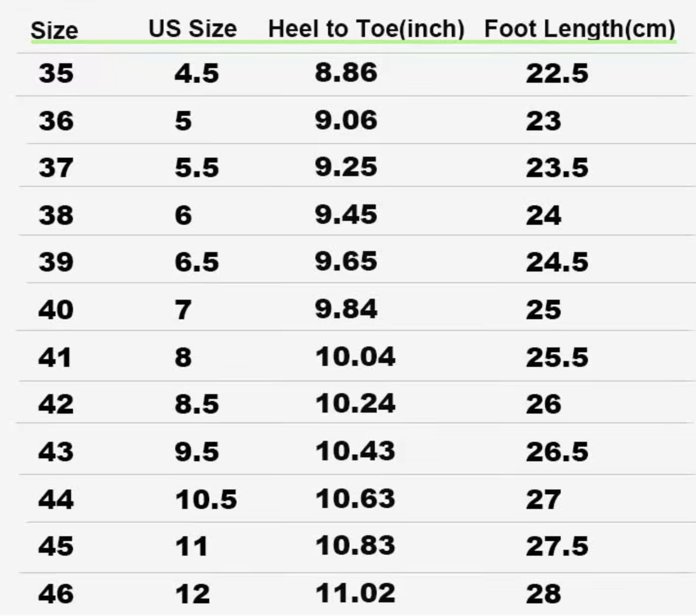Click the 25.5 cm foot length cell
Viewport: 696px width, 616px height.
[557, 357]
